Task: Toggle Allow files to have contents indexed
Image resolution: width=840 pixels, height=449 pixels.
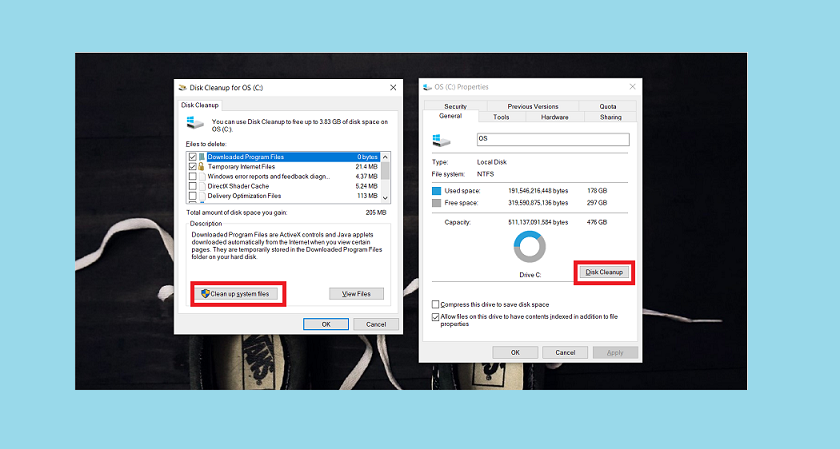Action: (436, 317)
